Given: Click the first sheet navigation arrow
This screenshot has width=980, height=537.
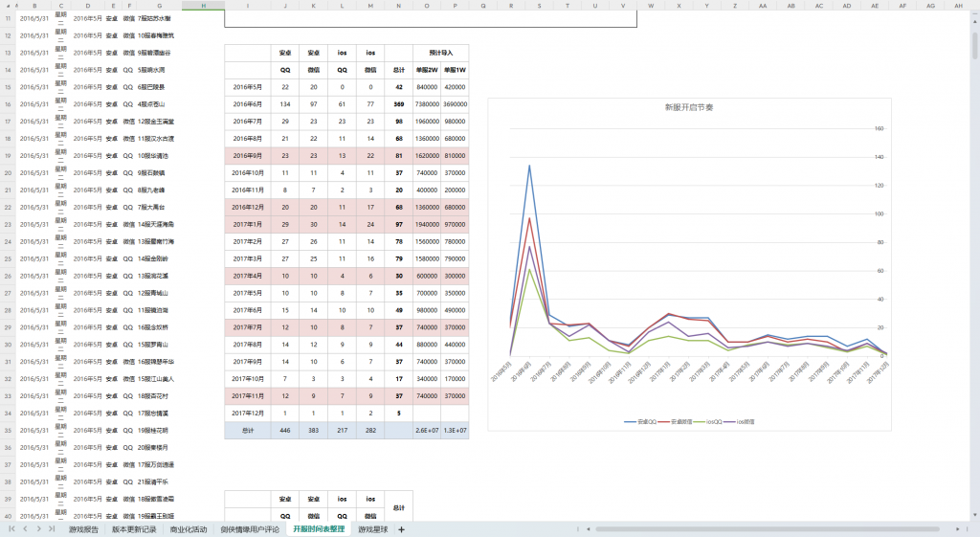Looking at the screenshot, I should pos(11,529).
